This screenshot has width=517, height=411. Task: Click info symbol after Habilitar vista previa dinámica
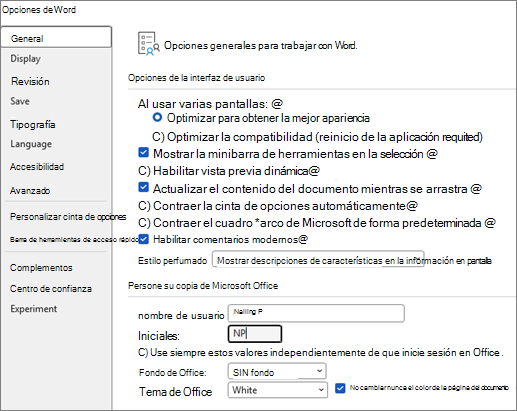(x=314, y=171)
